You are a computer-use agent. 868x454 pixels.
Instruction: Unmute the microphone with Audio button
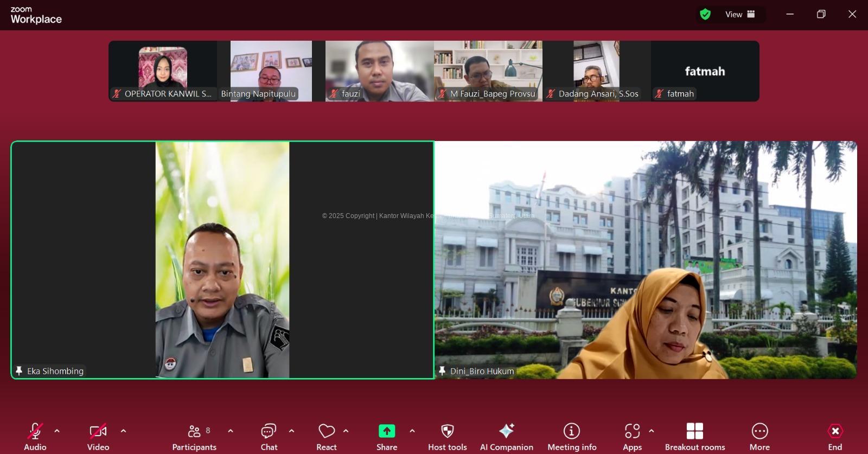coord(35,437)
